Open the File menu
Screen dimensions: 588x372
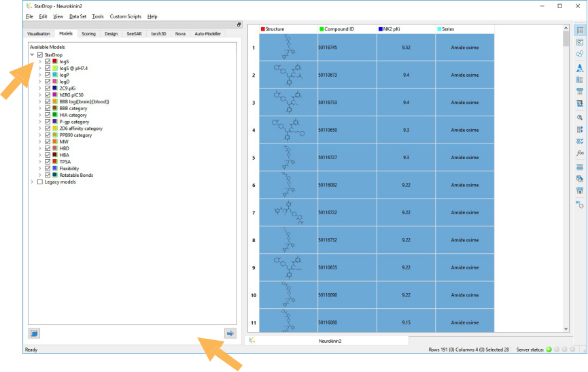[x=29, y=16]
